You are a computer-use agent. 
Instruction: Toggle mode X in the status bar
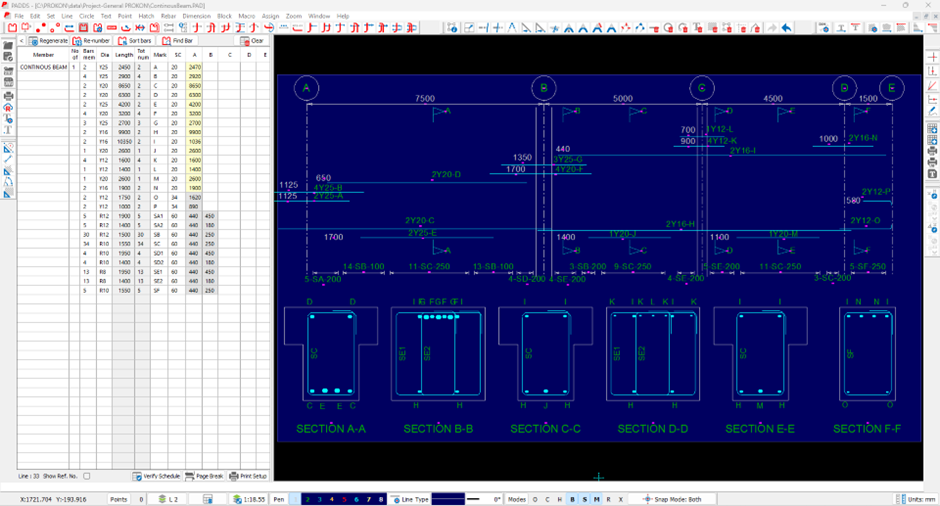[x=620, y=499]
